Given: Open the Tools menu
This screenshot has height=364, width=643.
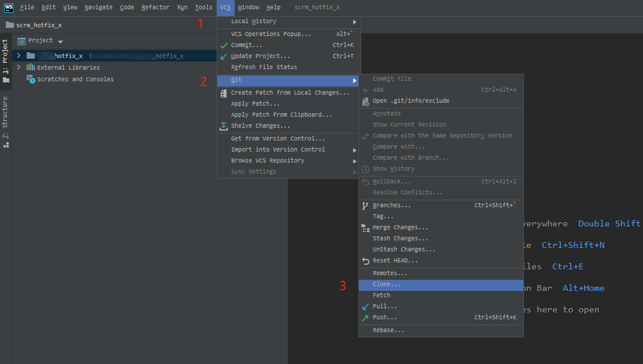Looking at the screenshot, I should pos(204,8).
